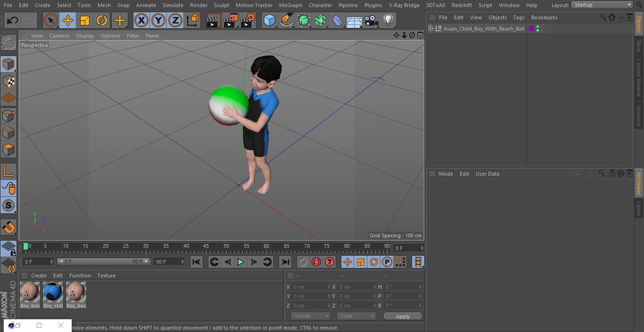The width and height of the screenshot is (644, 332).
Task: Open the MoGraph menu
Action: 290,5
